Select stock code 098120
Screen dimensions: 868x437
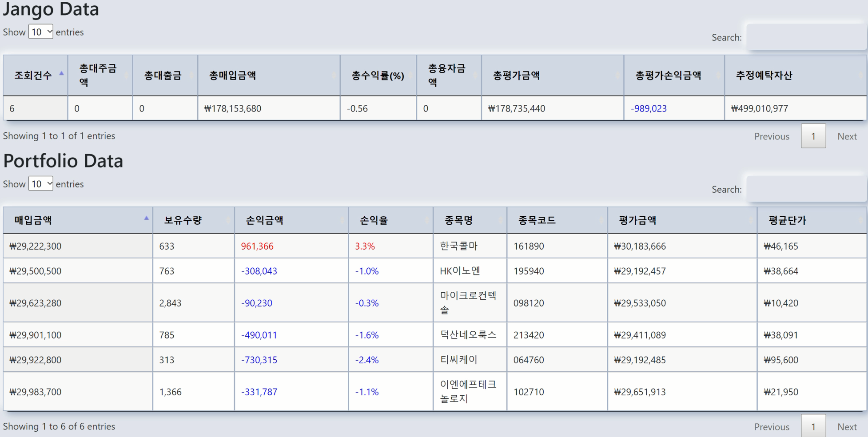(x=557, y=303)
